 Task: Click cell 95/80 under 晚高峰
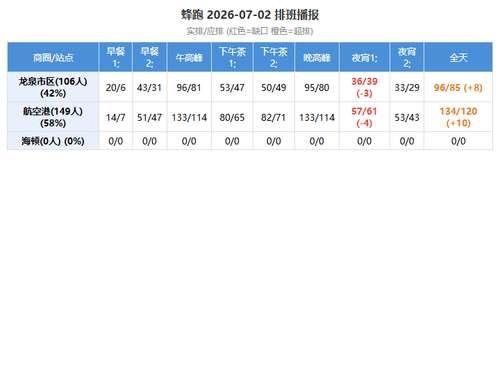(x=317, y=87)
